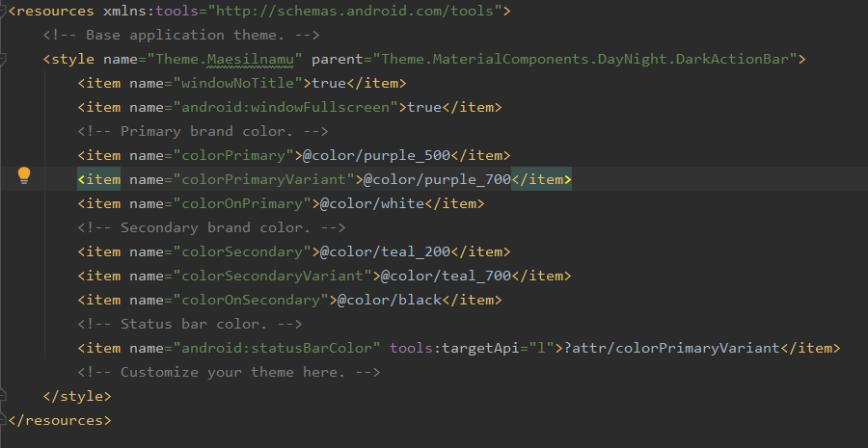Collapse the resources tag fold marker
The width and height of the screenshot is (868, 448).
point(3,11)
